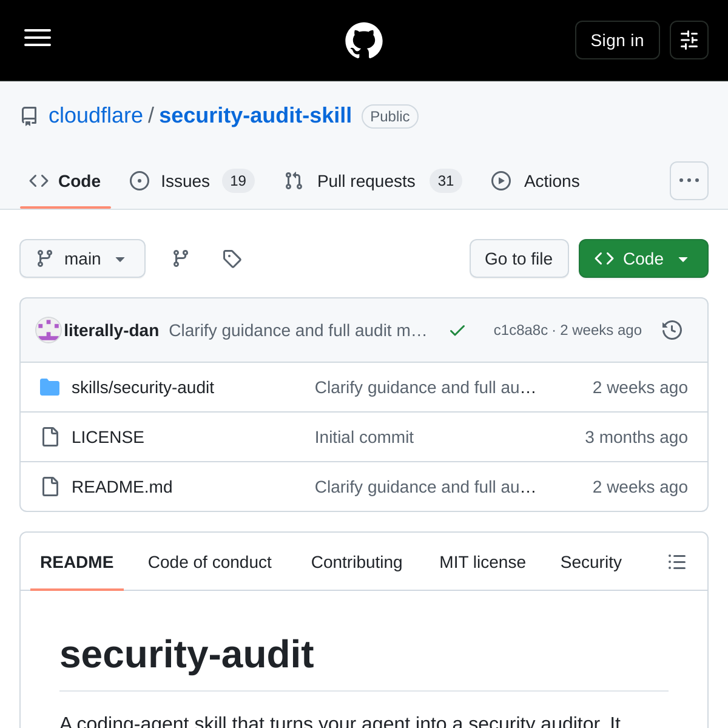Click the repository book icon
The image size is (728, 728).
tap(29, 116)
